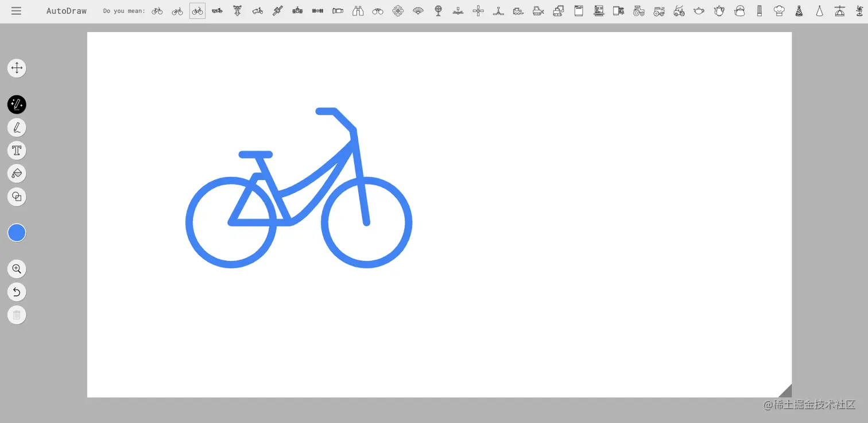The width and height of the screenshot is (868, 423).
Task: Select the AutoDraw magic pencil tool
Action: [x=17, y=104]
